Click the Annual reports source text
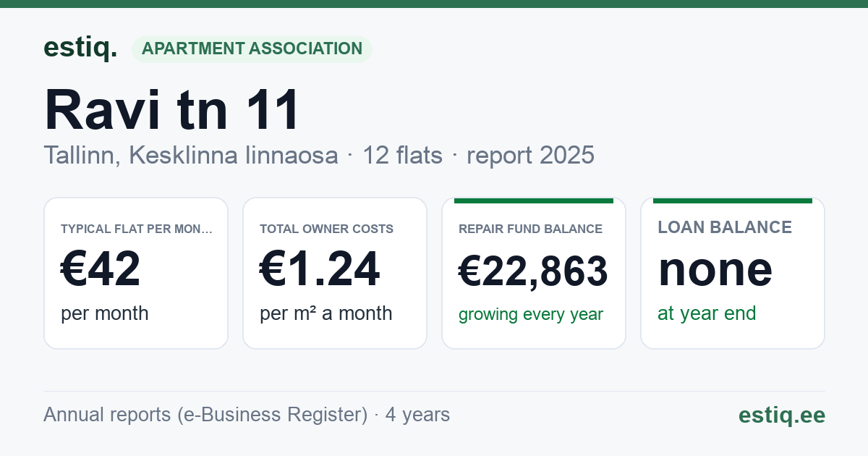 point(247,415)
